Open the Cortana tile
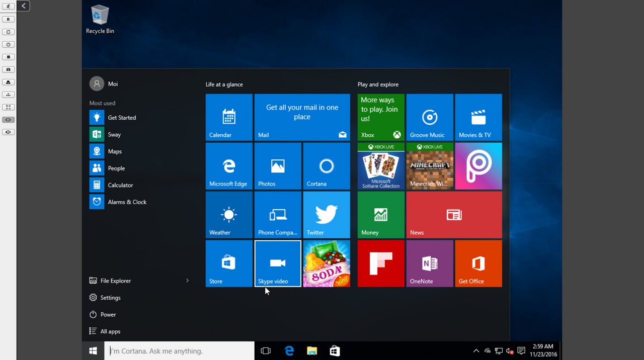Viewport: 644px width, 360px height. pyautogui.click(x=327, y=166)
